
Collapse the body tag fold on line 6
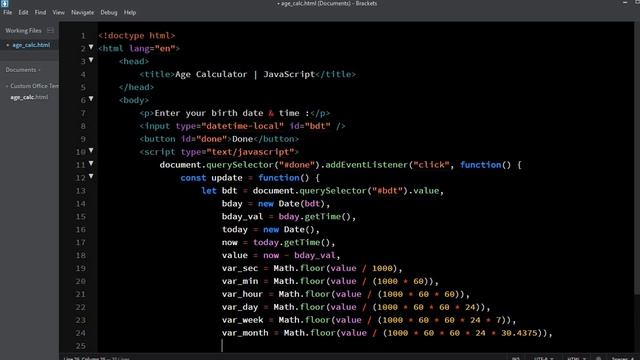[91, 99]
